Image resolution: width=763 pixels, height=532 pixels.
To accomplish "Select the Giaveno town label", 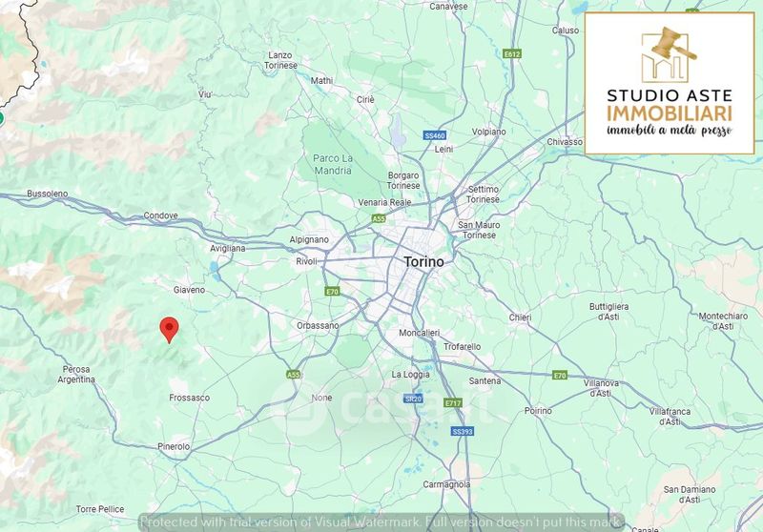I will 189,290.
